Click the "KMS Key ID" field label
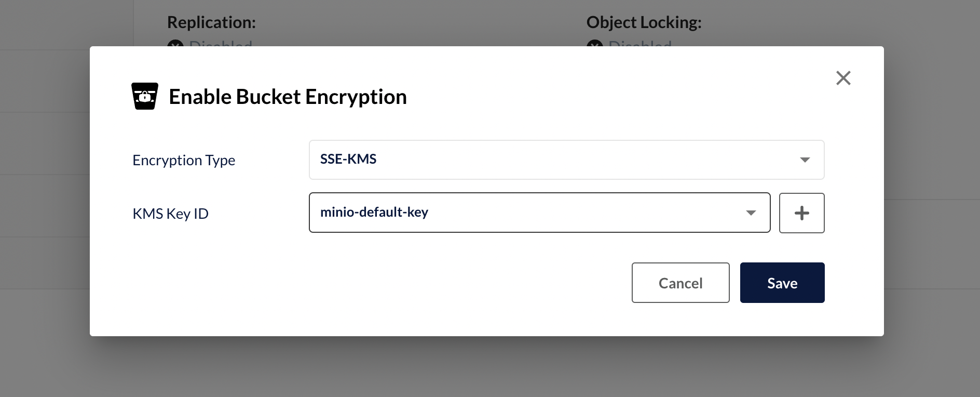The height and width of the screenshot is (397, 980). pyautogui.click(x=170, y=214)
